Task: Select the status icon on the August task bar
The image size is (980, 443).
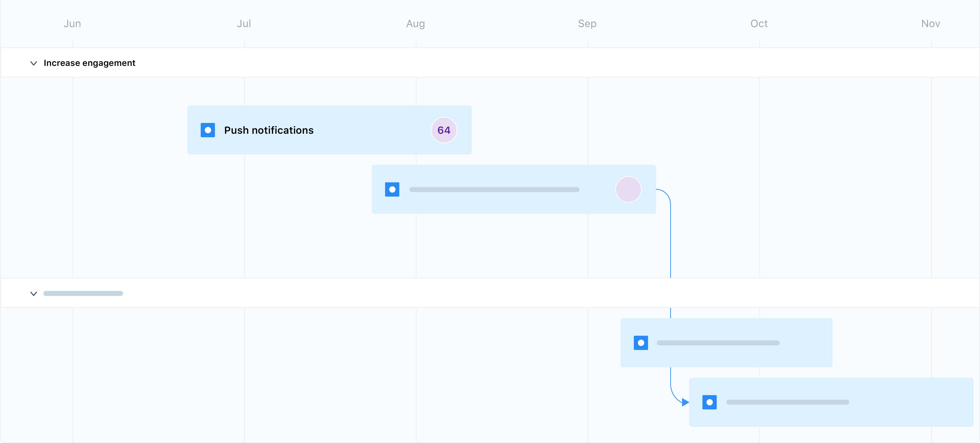Action: tap(392, 189)
